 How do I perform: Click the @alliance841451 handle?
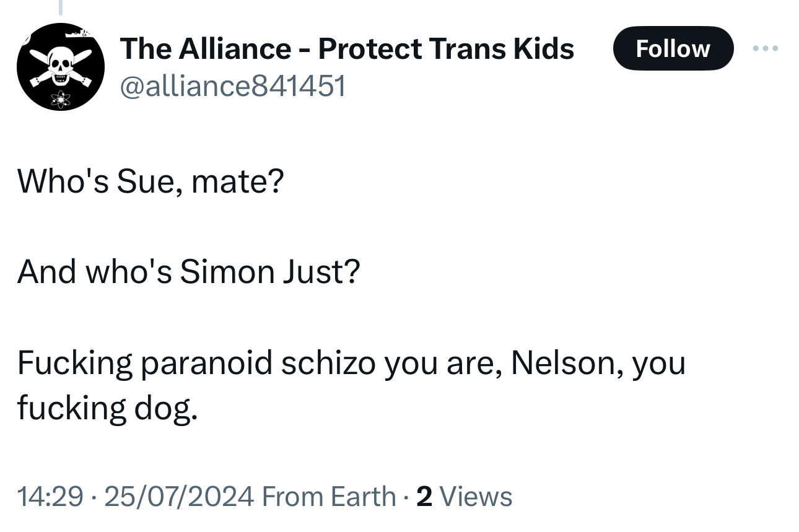coord(232,86)
